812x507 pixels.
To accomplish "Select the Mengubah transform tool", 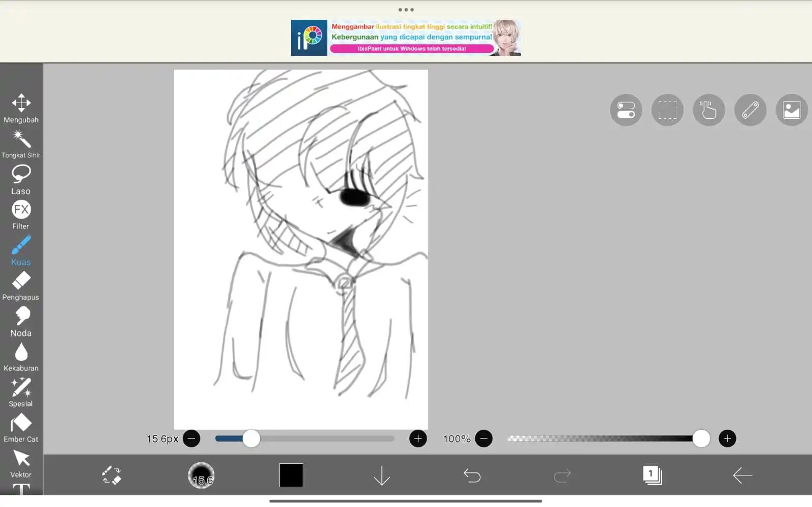I will click(x=21, y=108).
